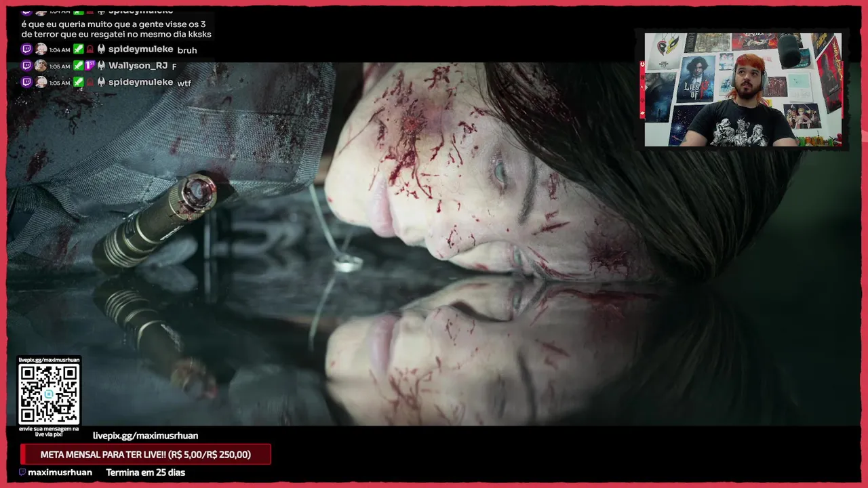Click the purple 1st badge next to Wallyson_RJ
The image size is (868, 488).
tap(90, 66)
